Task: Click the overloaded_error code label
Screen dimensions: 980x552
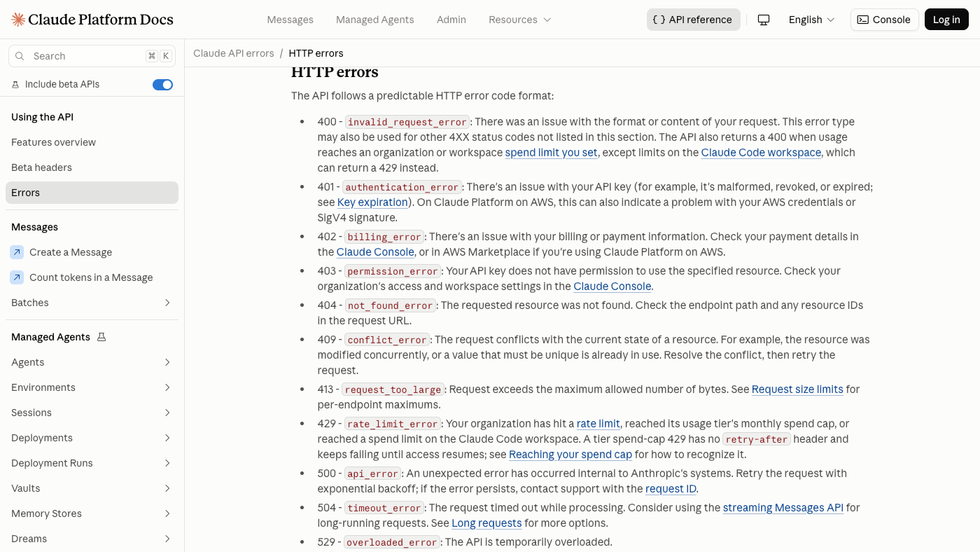Action: click(x=392, y=542)
